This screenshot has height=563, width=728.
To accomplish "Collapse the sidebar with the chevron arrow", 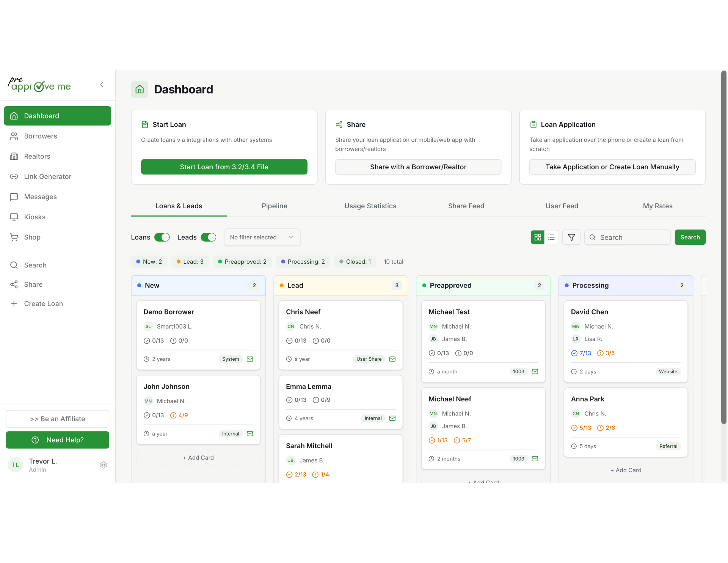I will pyautogui.click(x=102, y=85).
